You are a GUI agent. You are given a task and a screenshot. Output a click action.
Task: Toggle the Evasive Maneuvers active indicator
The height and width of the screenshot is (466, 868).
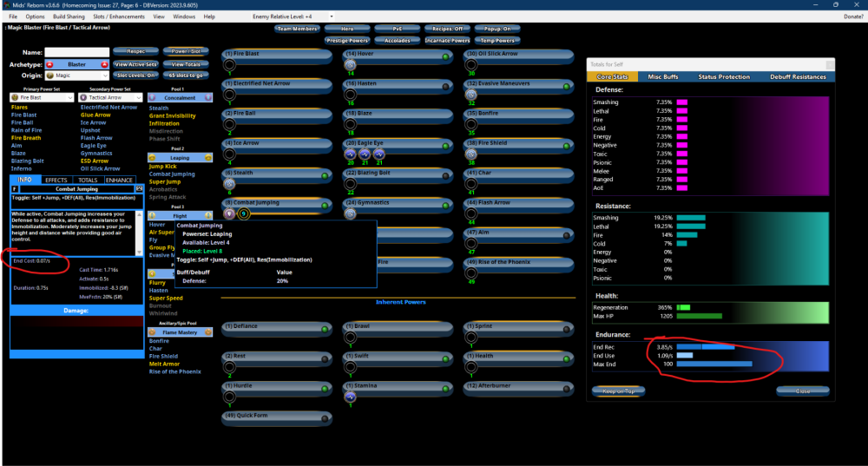[566, 86]
